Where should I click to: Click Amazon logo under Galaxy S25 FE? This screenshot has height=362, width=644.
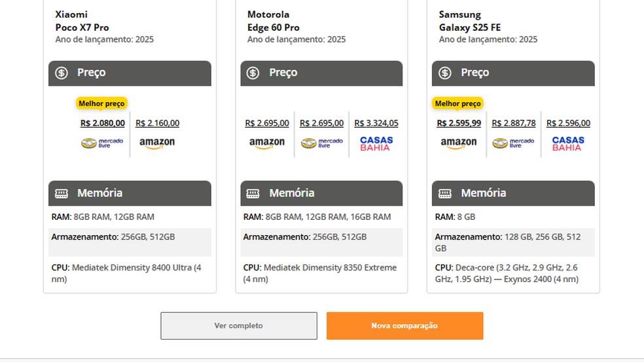459,143
